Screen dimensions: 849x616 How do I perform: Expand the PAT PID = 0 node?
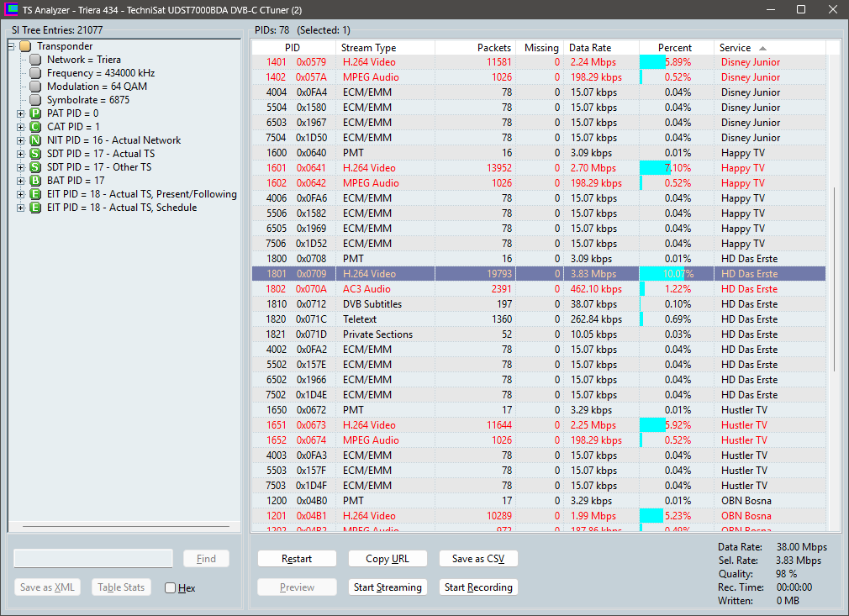click(20, 113)
